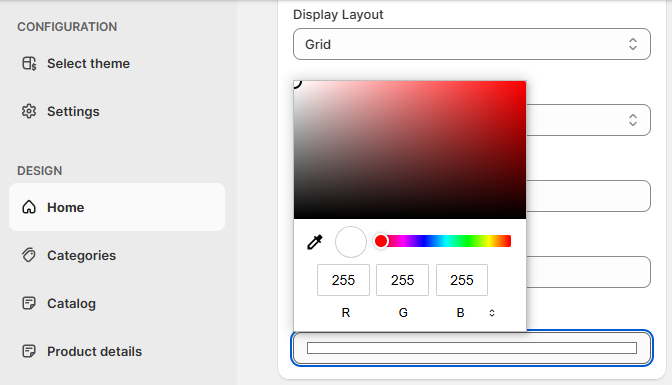Click the CONFIGURATION section heading
This screenshot has height=385, width=672.
(x=67, y=27)
